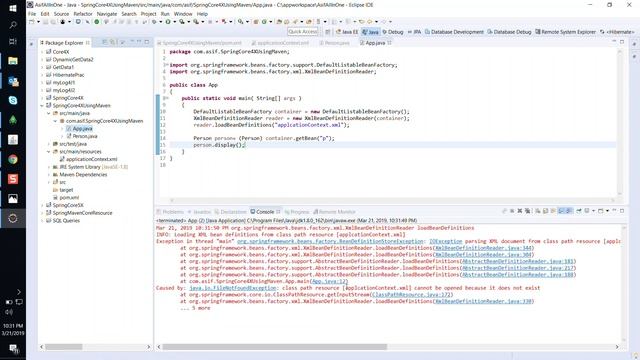Toggle Show Console on standard out

tap(561, 211)
